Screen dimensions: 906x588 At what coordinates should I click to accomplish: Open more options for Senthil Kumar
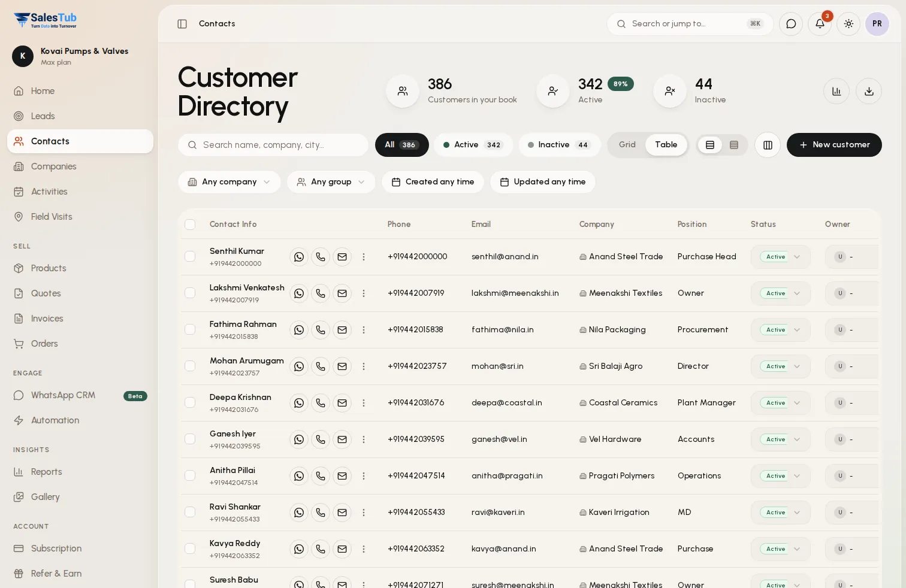[x=364, y=257]
